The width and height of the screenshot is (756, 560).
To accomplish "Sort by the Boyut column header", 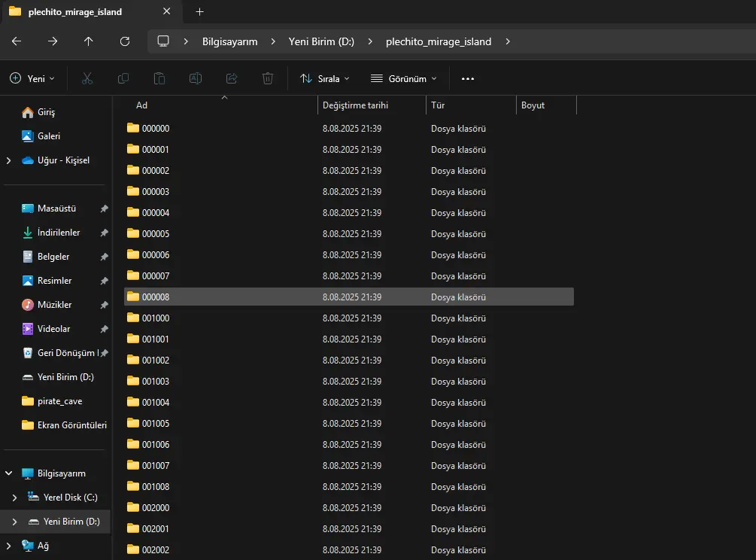I will pos(546,105).
